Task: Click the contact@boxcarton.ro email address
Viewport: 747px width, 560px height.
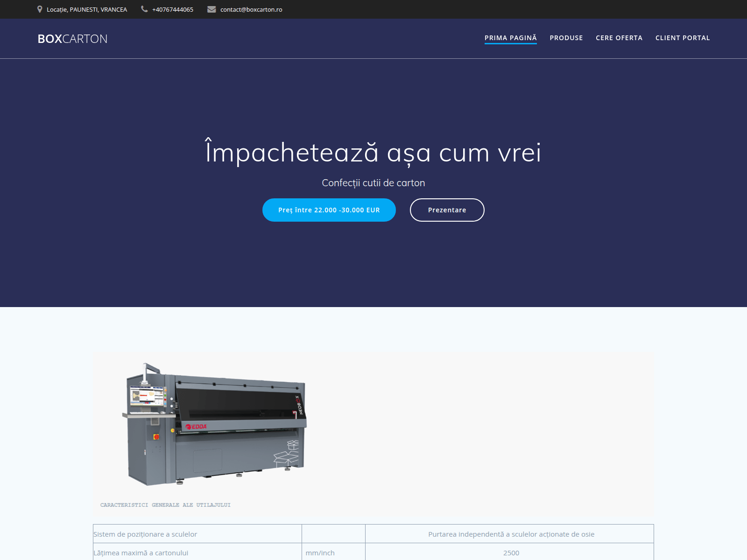Action: [x=251, y=9]
